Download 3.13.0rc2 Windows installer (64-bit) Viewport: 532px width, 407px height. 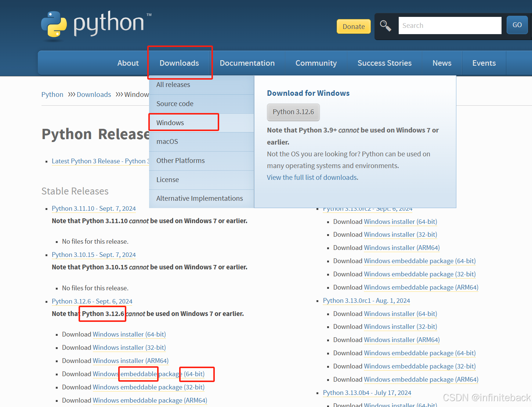click(x=401, y=222)
